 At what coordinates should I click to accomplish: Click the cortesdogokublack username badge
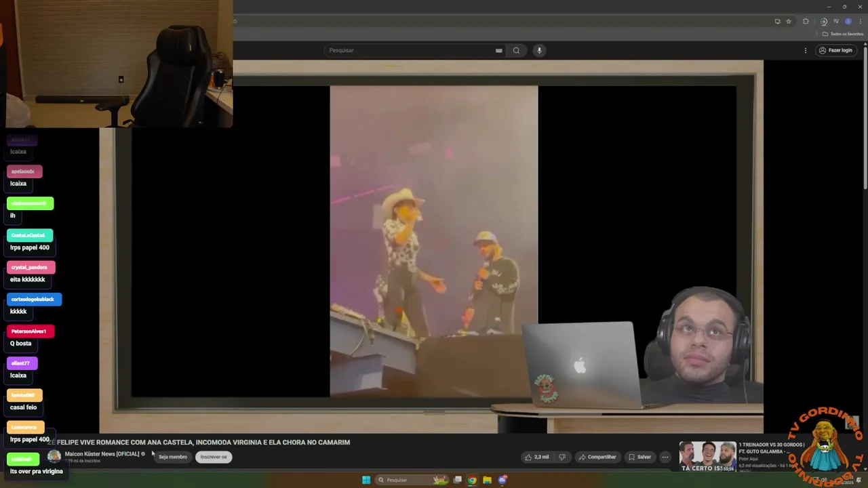point(34,299)
